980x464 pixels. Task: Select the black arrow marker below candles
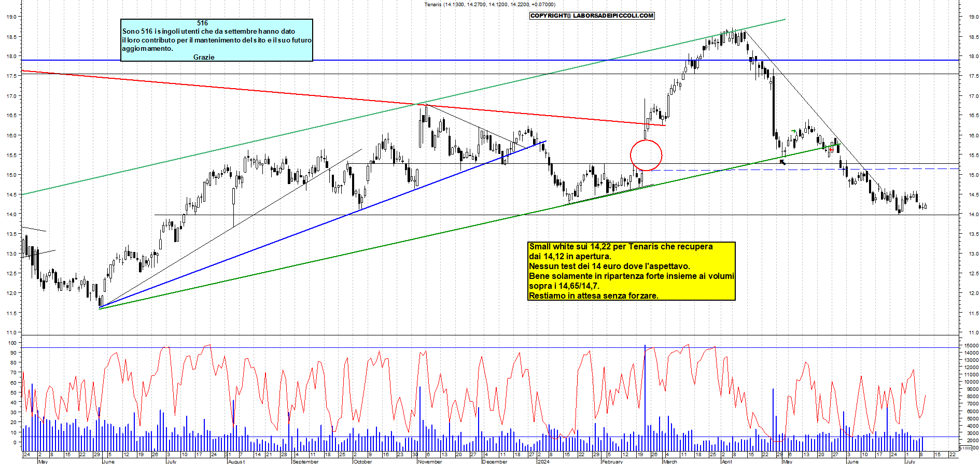[782, 162]
